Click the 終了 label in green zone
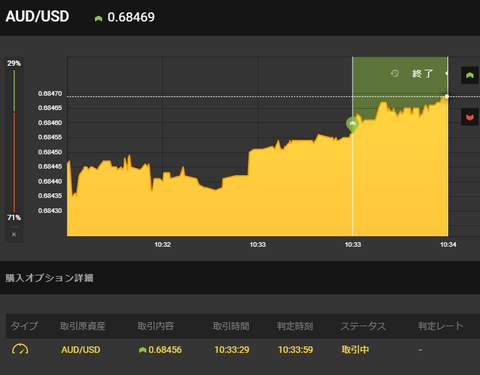 tap(423, 73)
